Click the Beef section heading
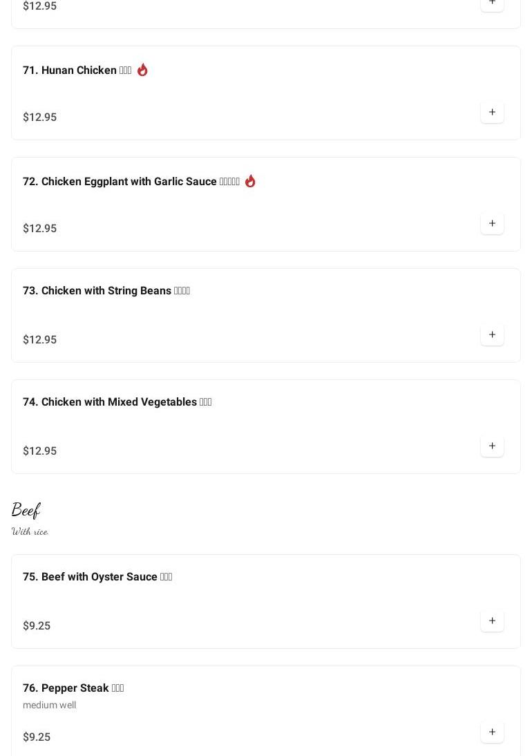532x756 pixels. pos(26,511)
